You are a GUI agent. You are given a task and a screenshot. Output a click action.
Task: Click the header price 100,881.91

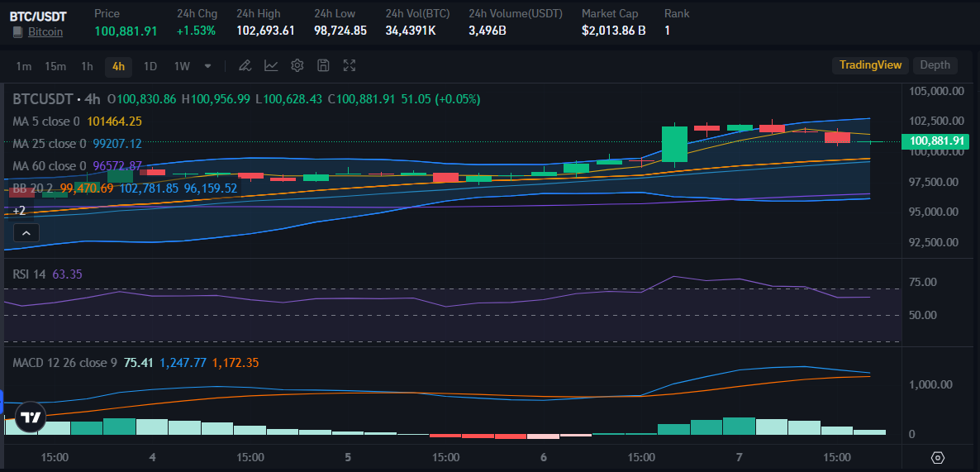pos(126,31)
